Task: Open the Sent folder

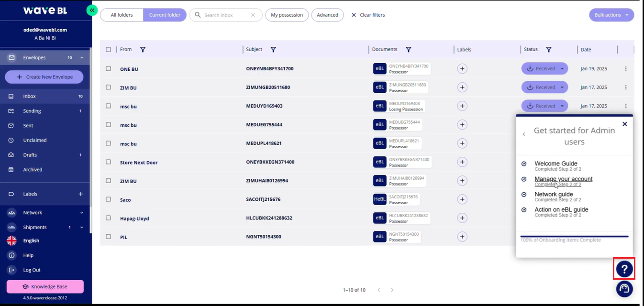Action: (x=45, y=126)
